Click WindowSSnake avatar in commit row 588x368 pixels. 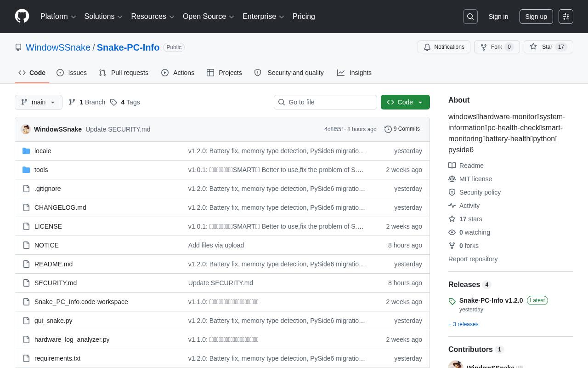[x=26, y=129]
